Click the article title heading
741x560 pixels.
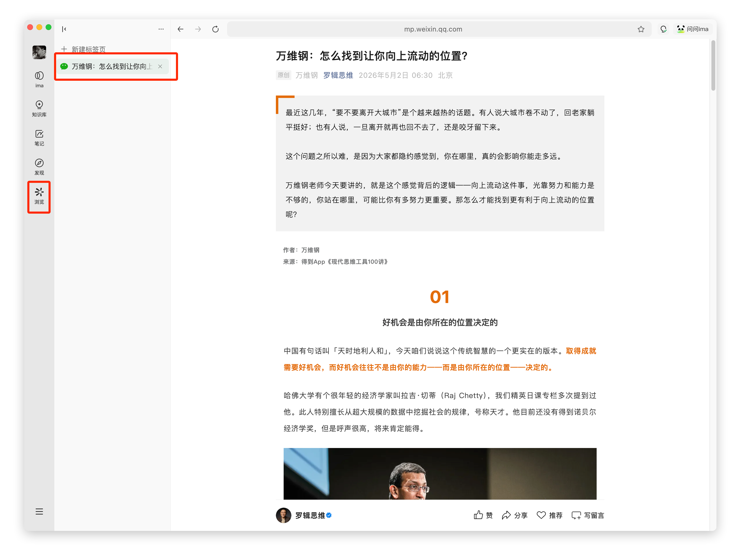pyautogui.click(x=371, y=56)
